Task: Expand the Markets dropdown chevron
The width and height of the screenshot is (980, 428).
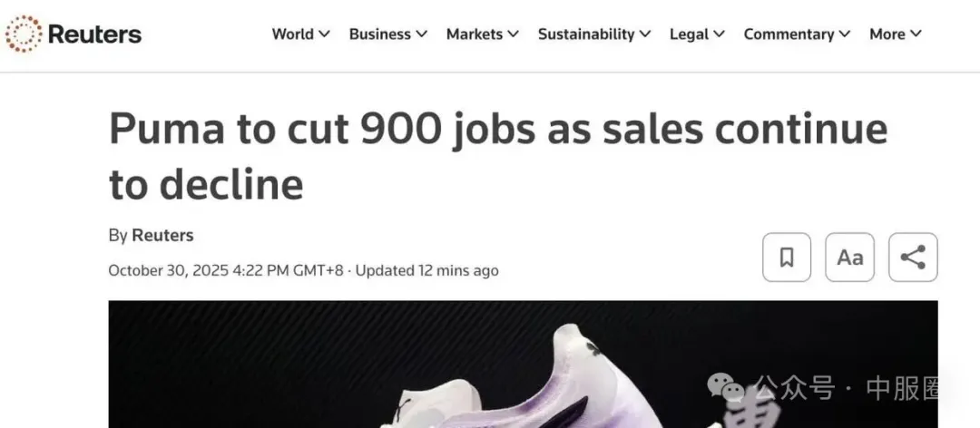Action: (x=514, y=34)
